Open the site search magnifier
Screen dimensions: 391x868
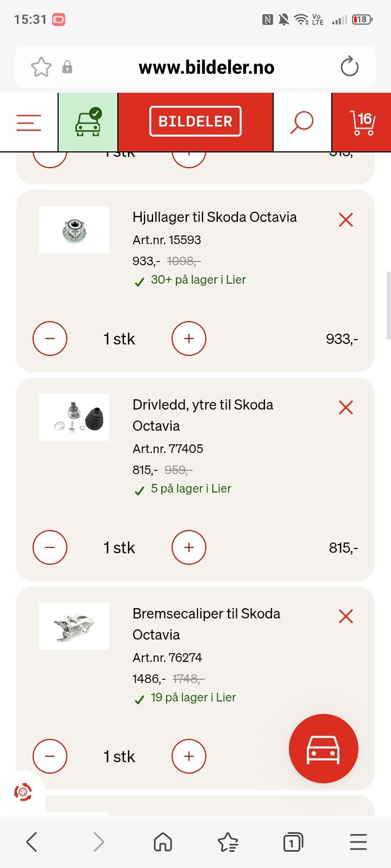tap(302, 123)
